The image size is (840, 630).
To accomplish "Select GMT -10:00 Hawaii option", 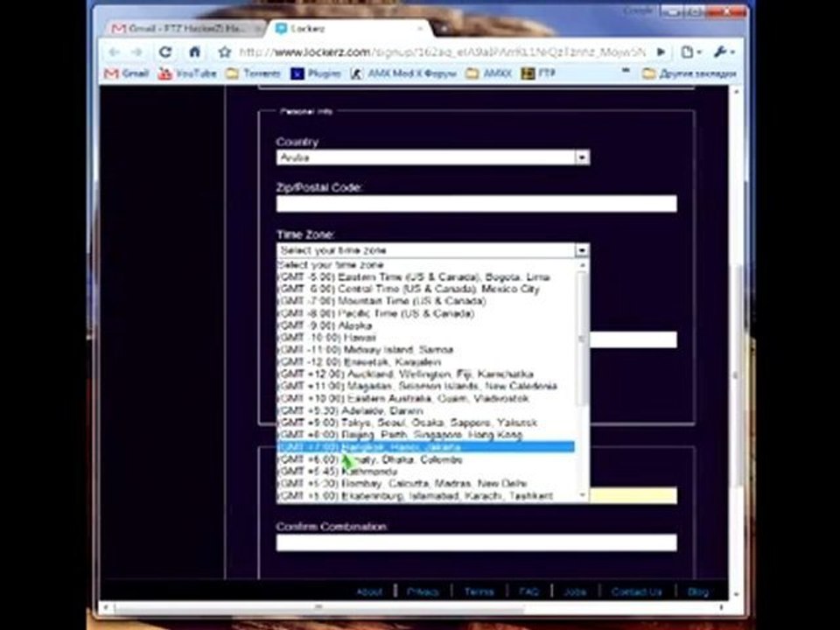I will (x=426, y=338).
